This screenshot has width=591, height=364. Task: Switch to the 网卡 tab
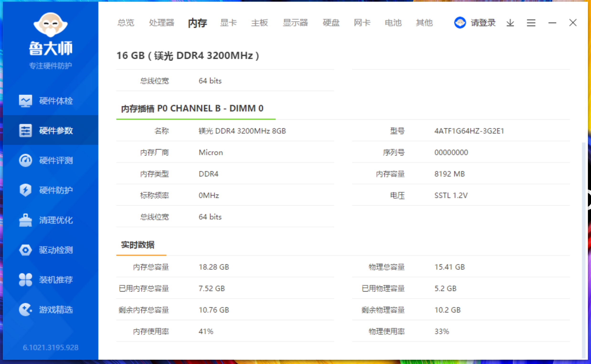[x=362, y=23]
